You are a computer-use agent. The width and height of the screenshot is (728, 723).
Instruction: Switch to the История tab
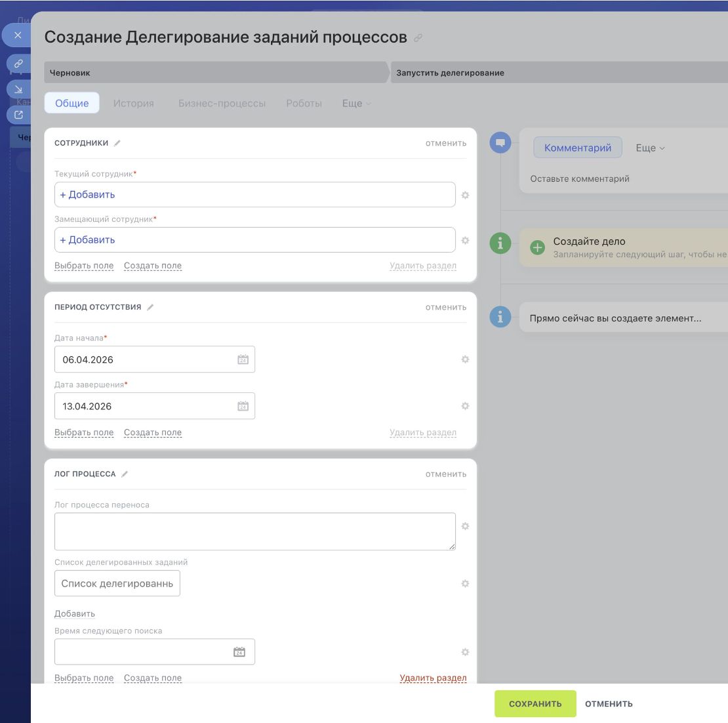(x=133, y=104)
